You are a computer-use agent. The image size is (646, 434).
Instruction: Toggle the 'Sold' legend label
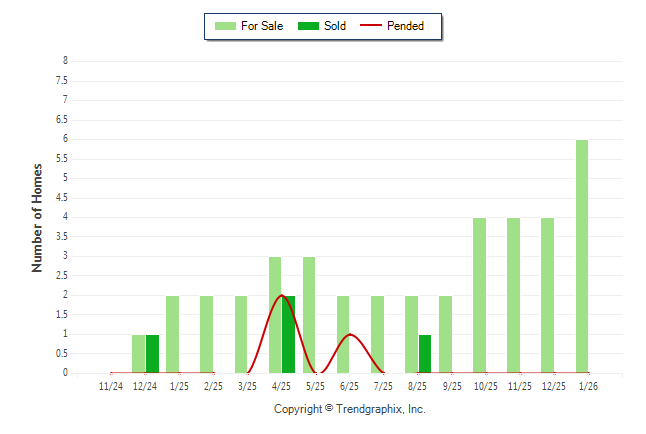tap(335, 26)
